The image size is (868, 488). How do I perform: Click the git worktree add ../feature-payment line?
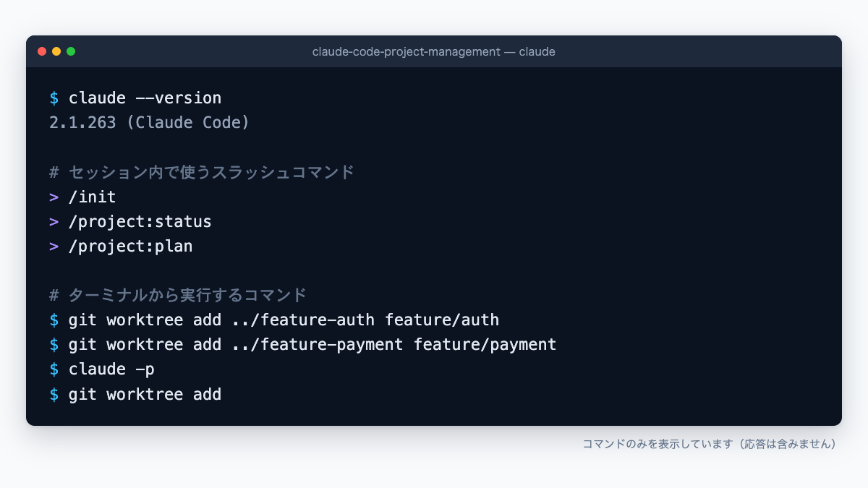point(303,345)
